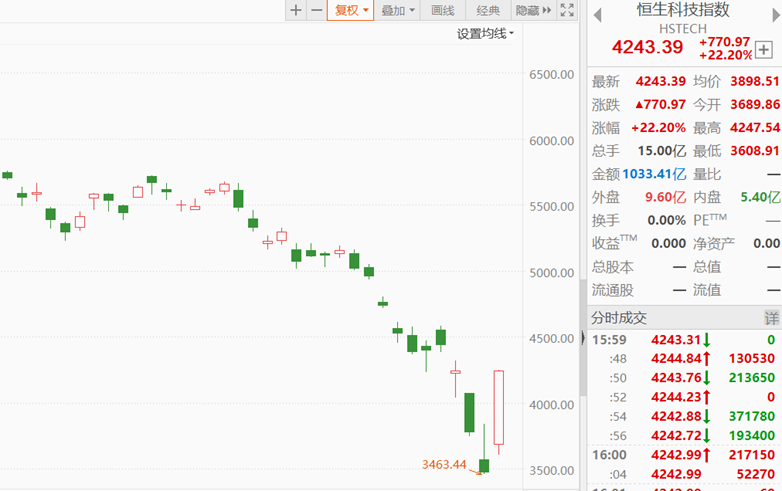Click the 6500.00 axis label
The width and height of the screenshot is (782, 491).
click(552, 75)
